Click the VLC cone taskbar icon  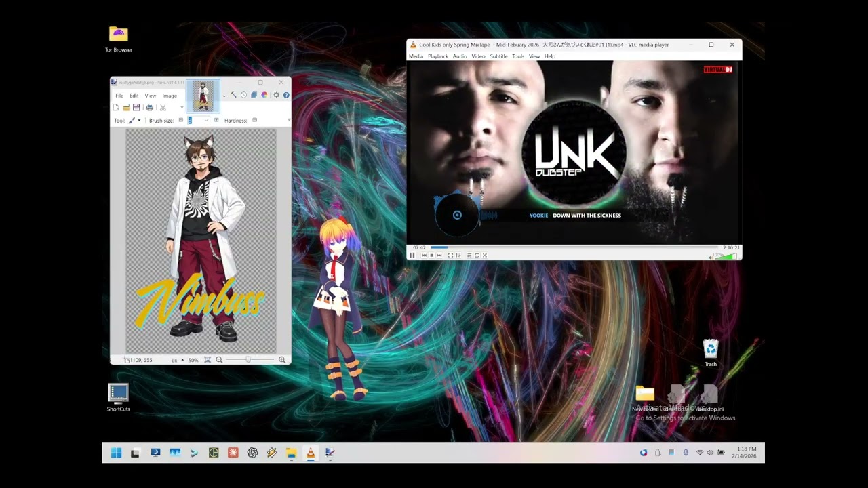coord(311,453)
